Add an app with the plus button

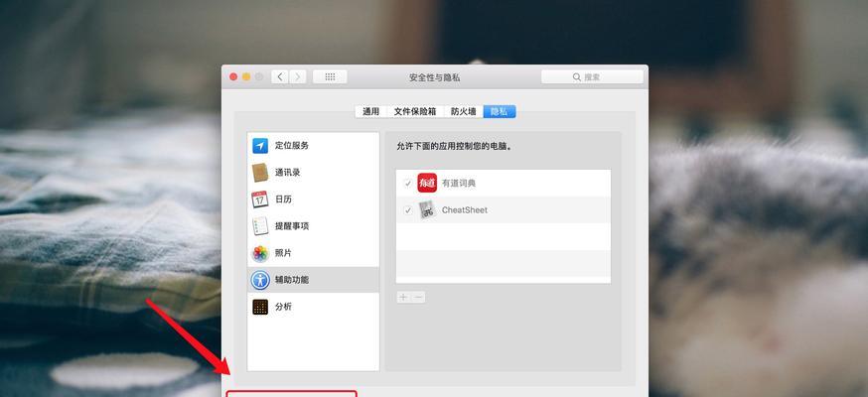(x=403, y=298)
